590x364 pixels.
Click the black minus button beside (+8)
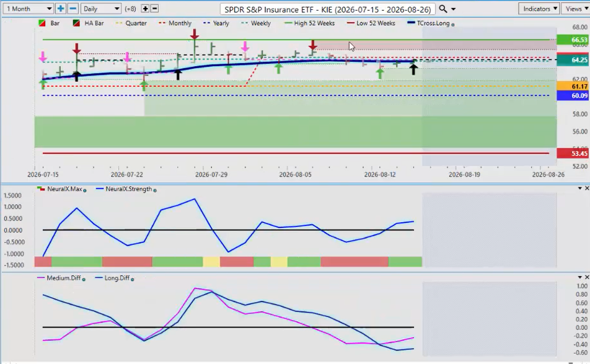coord(154,9)
